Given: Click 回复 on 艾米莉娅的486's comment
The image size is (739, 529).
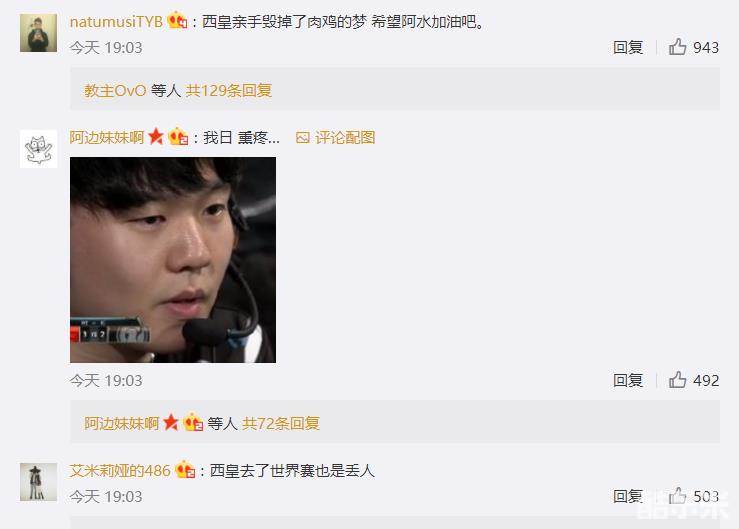Looking at the screenshot, I should click(x=628, y=496).
